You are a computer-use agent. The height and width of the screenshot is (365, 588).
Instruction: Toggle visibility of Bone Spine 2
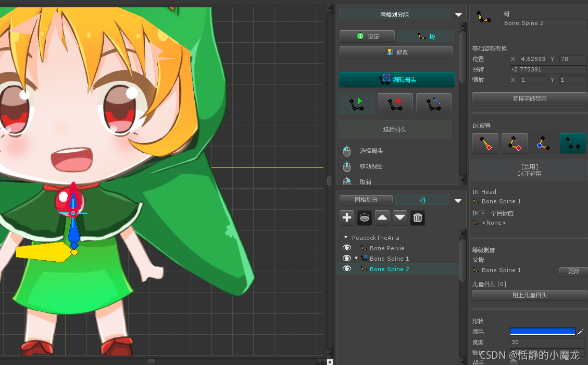[347, 269]
